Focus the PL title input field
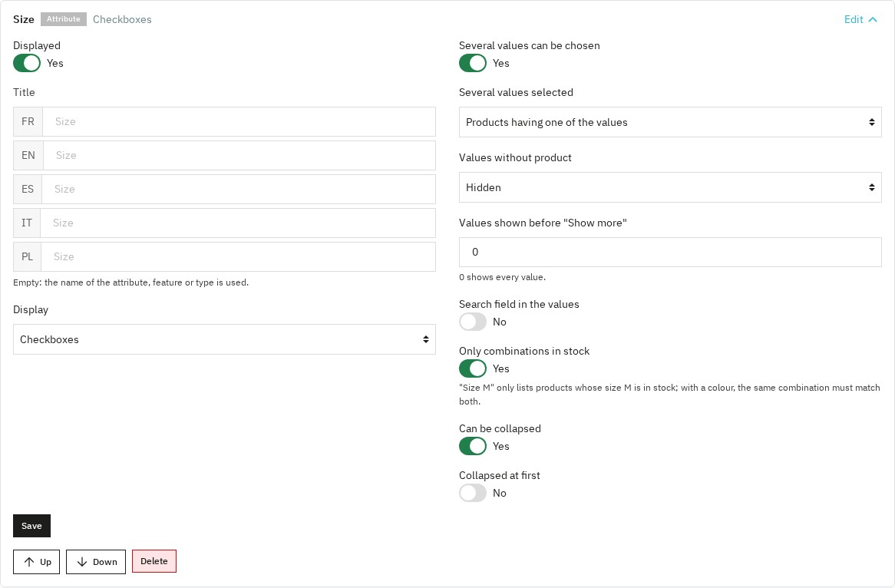Screen dimensions: 895x588 (239, 256)
